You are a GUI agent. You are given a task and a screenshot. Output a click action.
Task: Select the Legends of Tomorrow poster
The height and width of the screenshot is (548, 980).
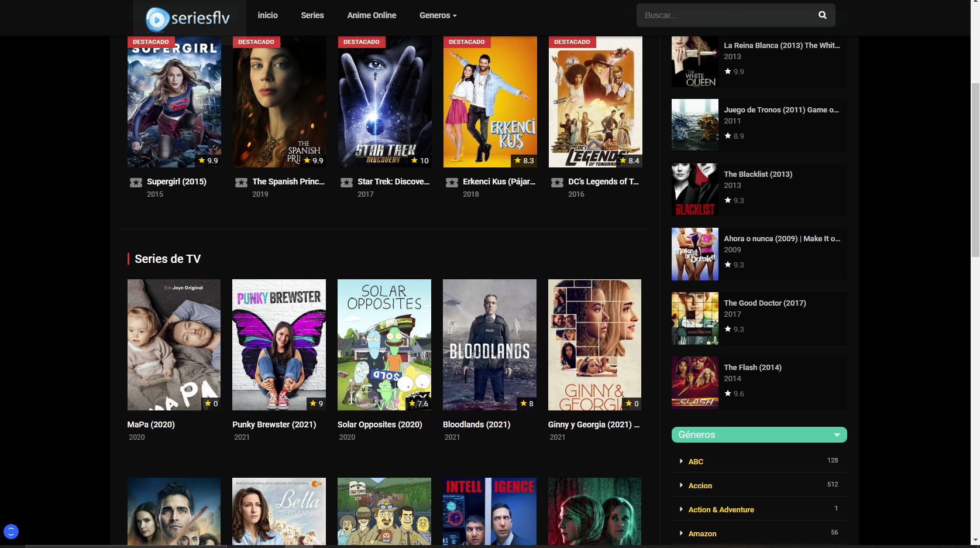pos(596,102)
